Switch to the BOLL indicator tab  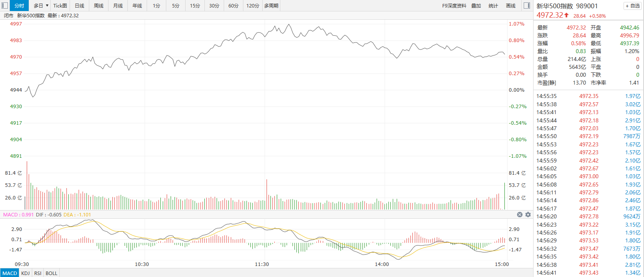(x=52, y=273)
